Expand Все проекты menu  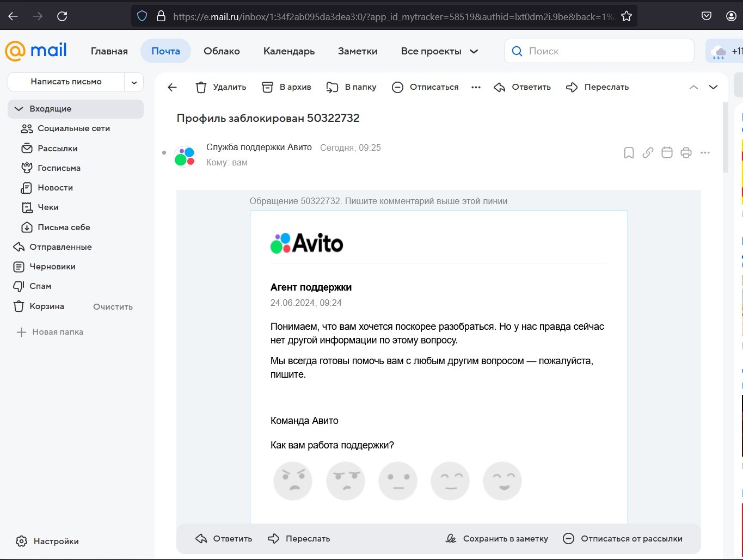(440, 51)
